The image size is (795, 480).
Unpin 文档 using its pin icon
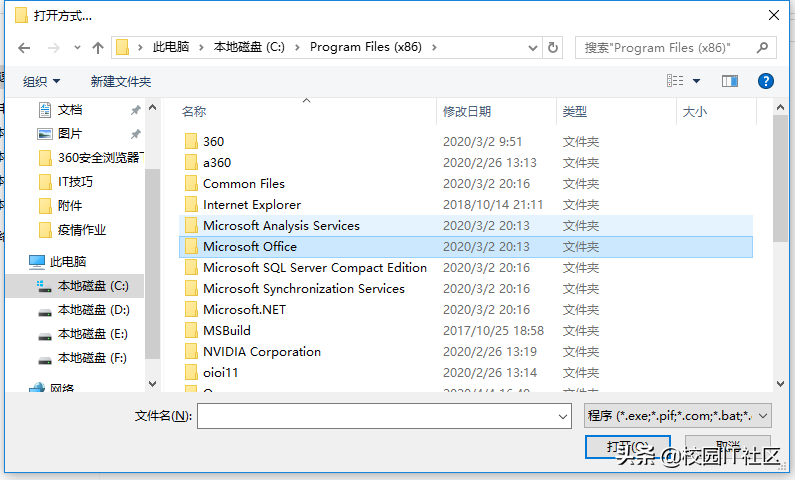tap(135, 110)
